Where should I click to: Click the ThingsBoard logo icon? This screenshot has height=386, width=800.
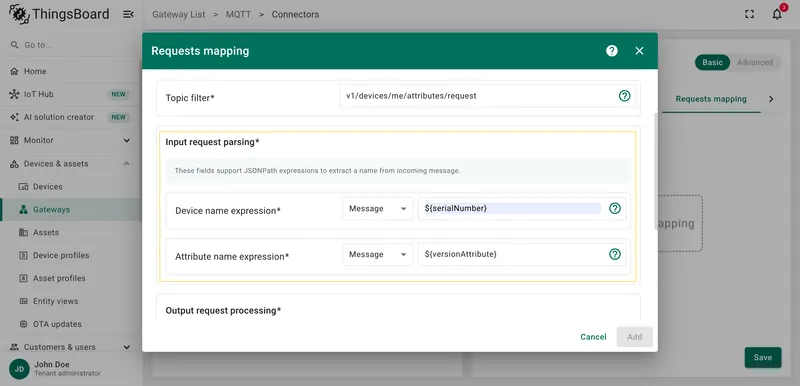point(19,14)
